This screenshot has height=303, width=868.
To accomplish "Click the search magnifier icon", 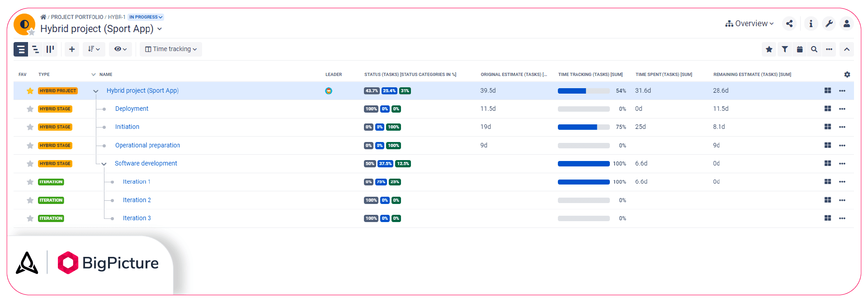I will (814, 49).
